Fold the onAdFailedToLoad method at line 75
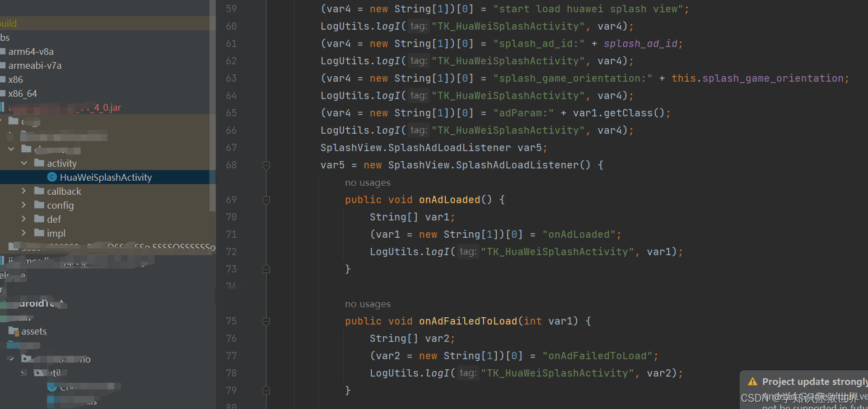Screen dimensions: 868x409 (266, 321)
